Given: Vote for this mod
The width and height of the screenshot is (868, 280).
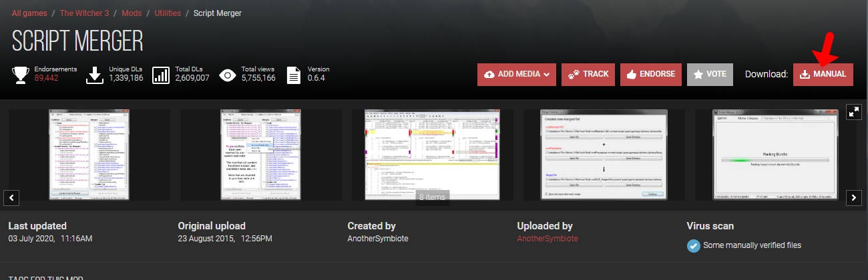Looking at the screenshot, I should click(x=710, y=75).
